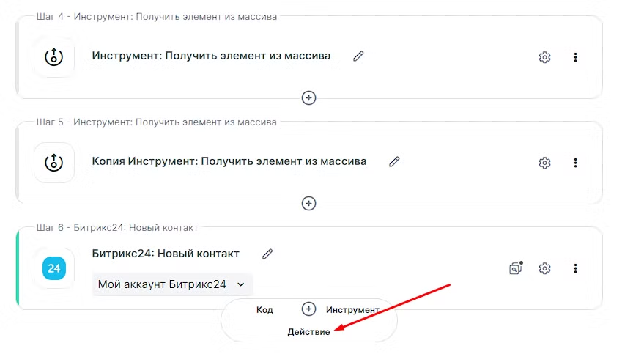Click the step 5 array element tool icon

(x=54, y=163)
